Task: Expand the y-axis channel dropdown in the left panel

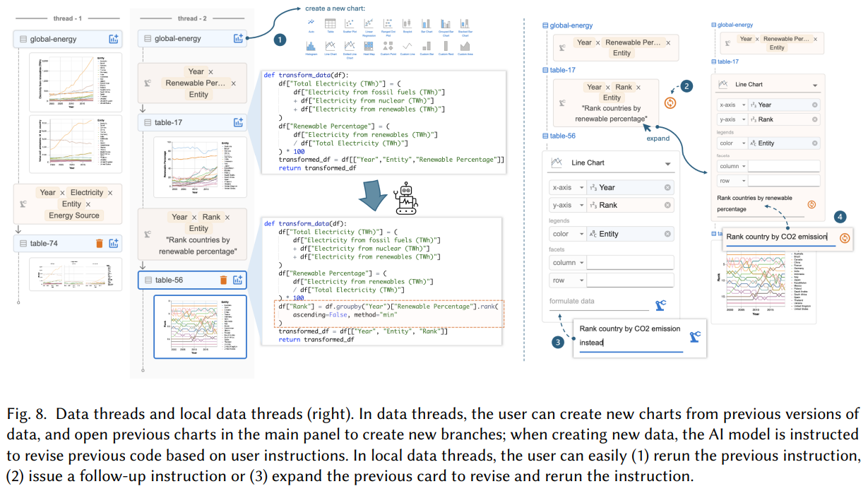Action: pos(581,205)
